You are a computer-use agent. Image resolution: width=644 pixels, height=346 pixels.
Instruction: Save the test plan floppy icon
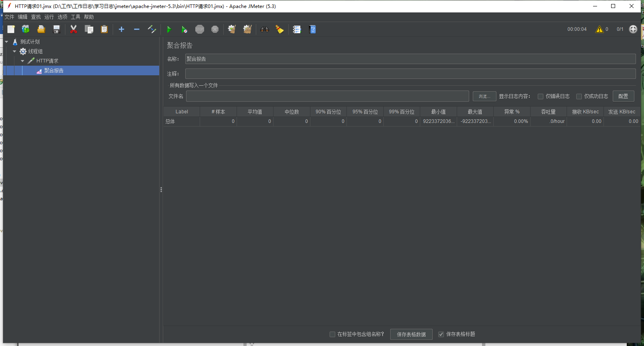pyautogui.click(x=57, y=29)
